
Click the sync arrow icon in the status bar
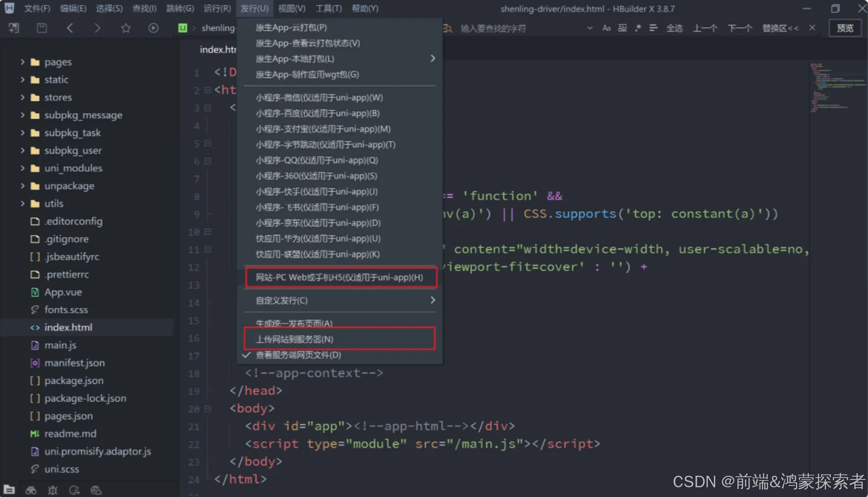(x=74, y=490)
